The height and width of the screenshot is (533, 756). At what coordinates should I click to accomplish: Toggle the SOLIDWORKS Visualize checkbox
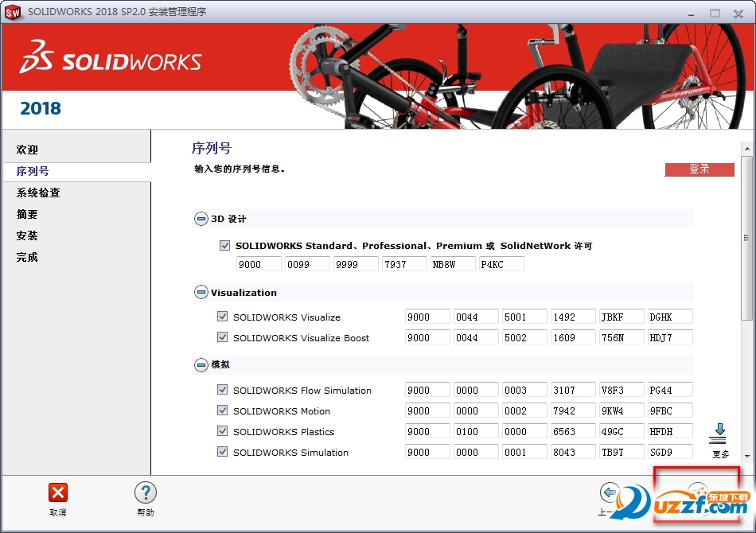coord(222,317)
